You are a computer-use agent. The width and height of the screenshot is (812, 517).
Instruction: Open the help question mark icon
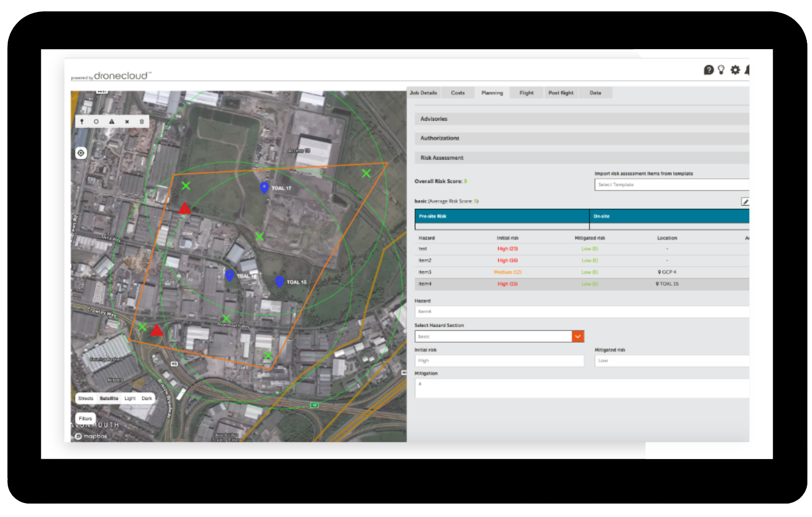pyautogui.click(x=709, y=70)
